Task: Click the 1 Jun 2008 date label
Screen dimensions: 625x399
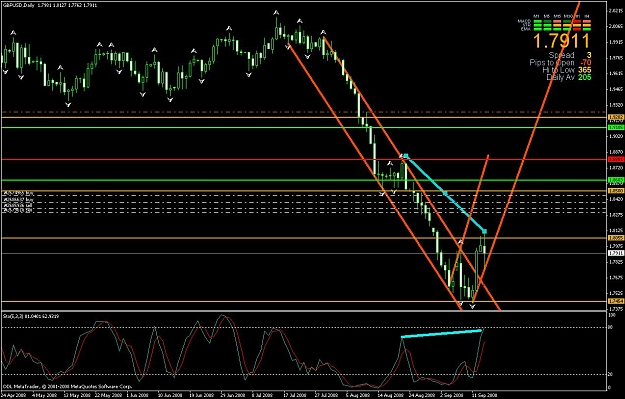Action: [138, 395]
